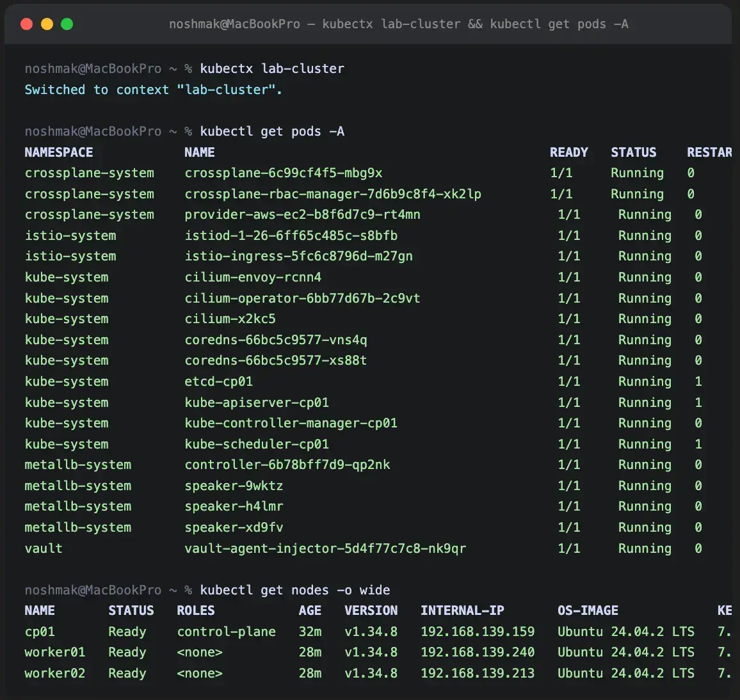This screenshot has height=700, width=740.
Task: Click the control-plane role cell
Action: 226,632
